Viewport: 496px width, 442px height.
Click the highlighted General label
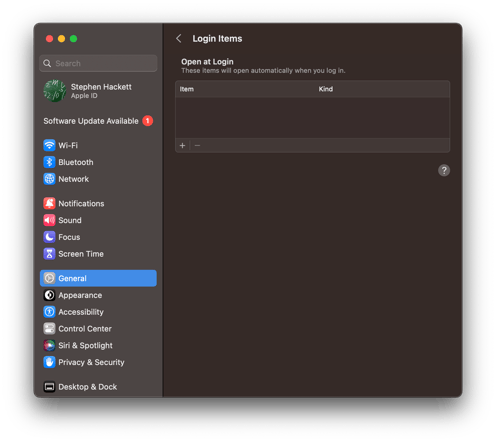[x=72, y=278]
